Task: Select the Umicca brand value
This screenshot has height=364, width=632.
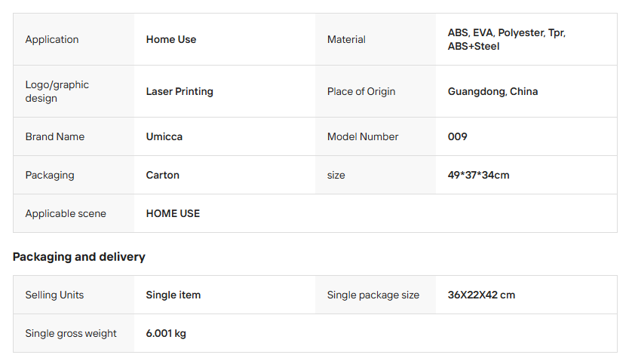Action: pos(164,136)
